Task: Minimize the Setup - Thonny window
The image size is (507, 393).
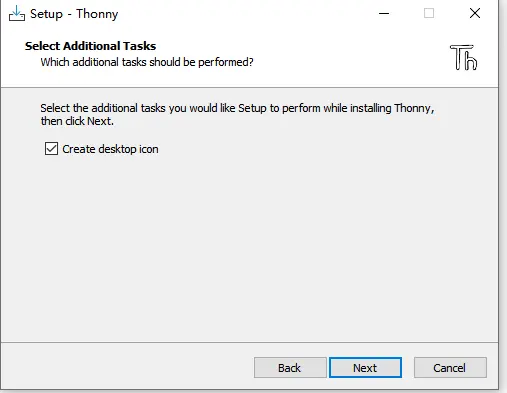Action: (384, 14)
